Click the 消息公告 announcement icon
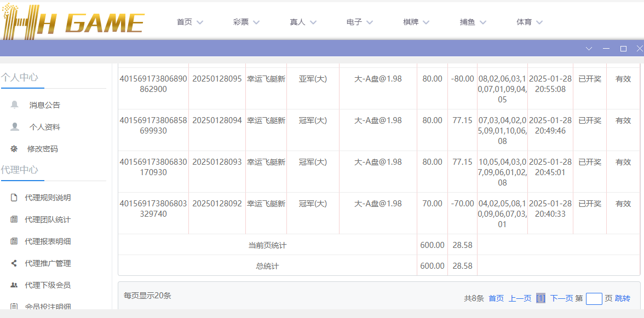 [x=13, y=105]
